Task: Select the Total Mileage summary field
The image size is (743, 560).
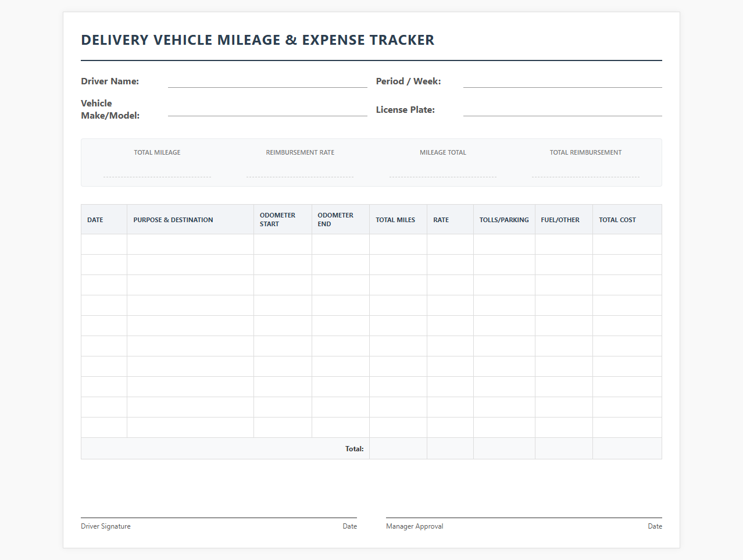Action: click(157, 170)
